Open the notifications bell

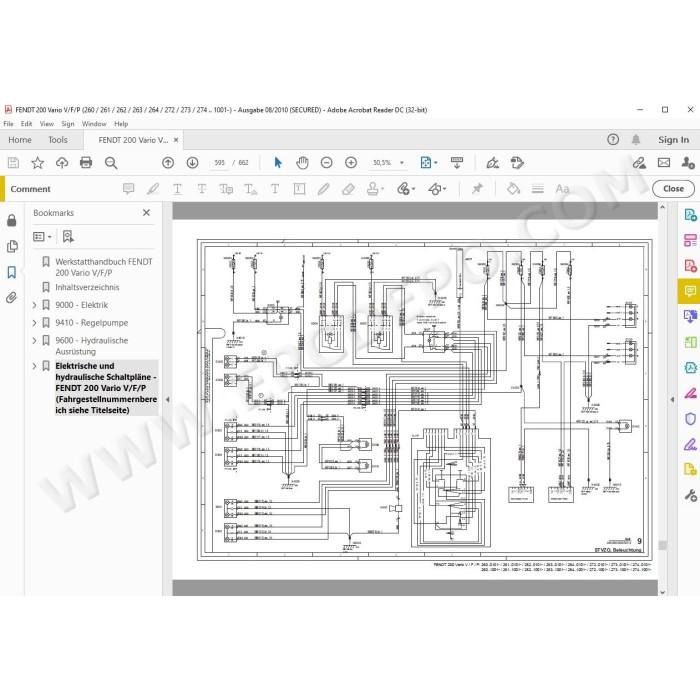click(x=636, y=140)
